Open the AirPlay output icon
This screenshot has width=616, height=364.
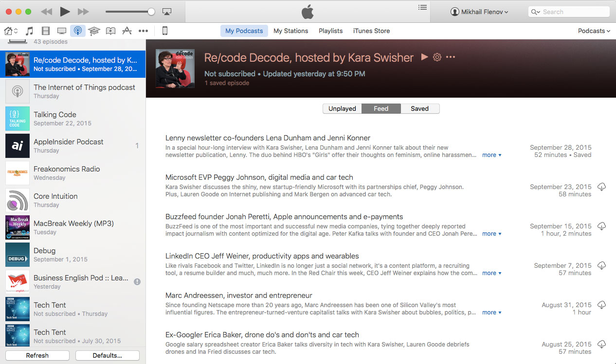[167, 12]
